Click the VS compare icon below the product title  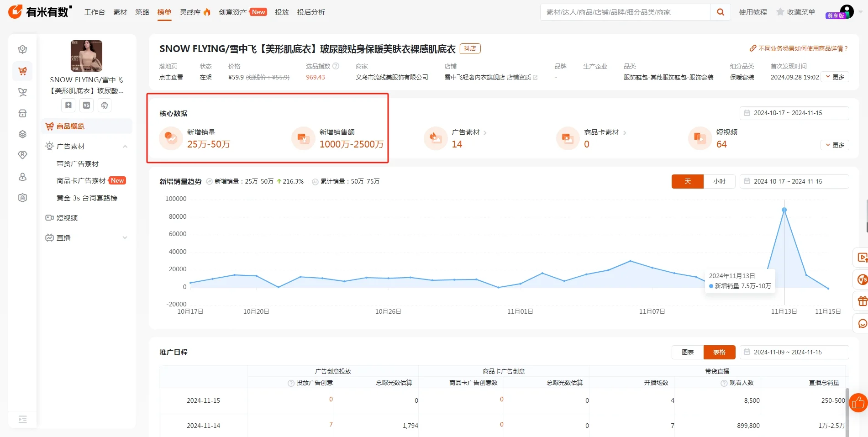86,105
